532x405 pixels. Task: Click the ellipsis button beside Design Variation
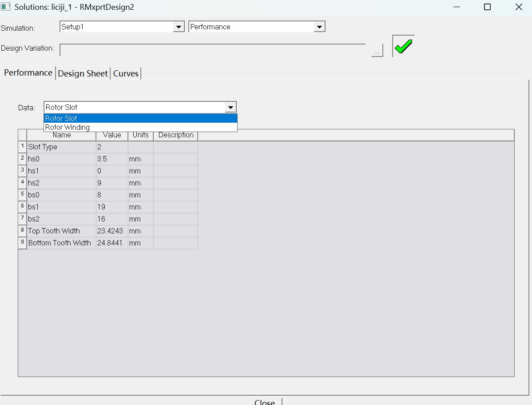377,50
